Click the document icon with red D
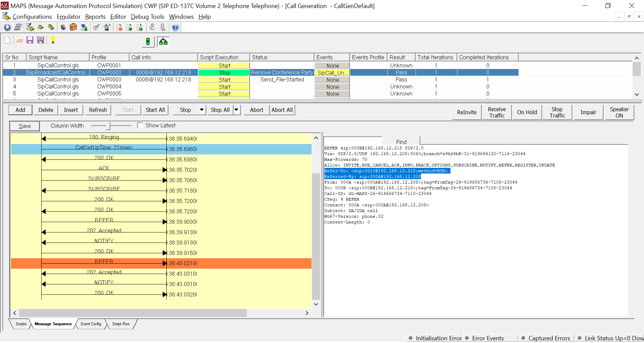The image size is (644, 343). click(x=119, y=27)
